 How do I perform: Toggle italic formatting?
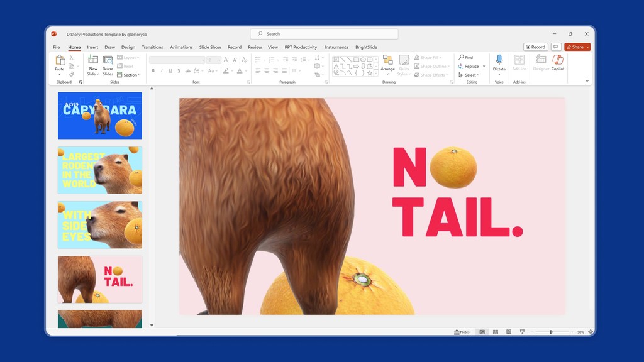click(162, 70)
